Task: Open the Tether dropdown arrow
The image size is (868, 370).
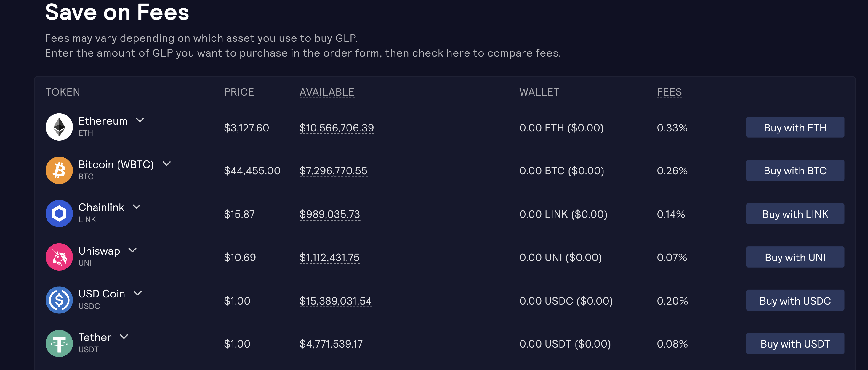Action: coord(124,337)
